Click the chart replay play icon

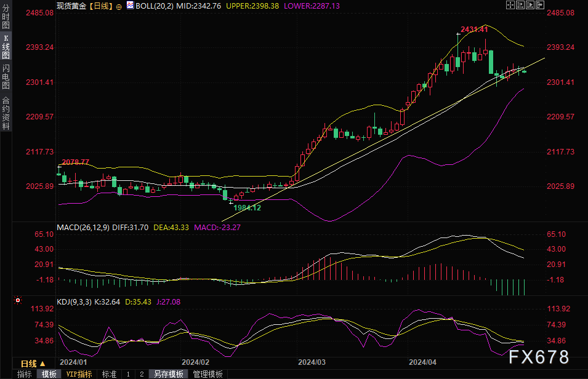pyautogui.click(x=530, y=5)
